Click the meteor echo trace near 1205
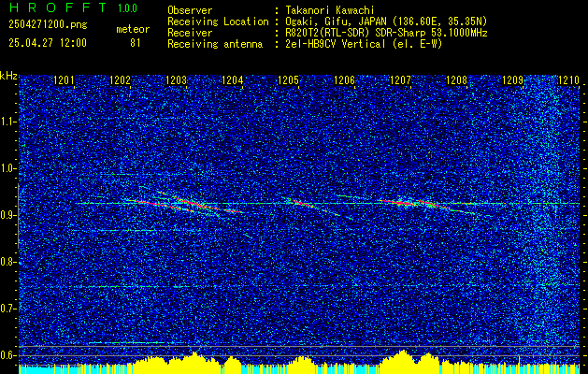588x374 pixels. [x=300, y=203]
